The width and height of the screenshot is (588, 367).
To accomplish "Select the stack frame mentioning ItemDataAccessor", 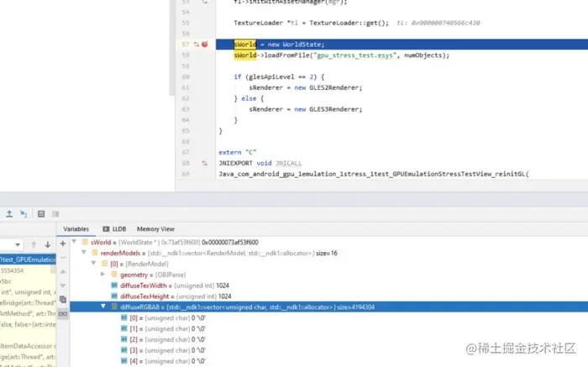I will [x=28, y=346].
